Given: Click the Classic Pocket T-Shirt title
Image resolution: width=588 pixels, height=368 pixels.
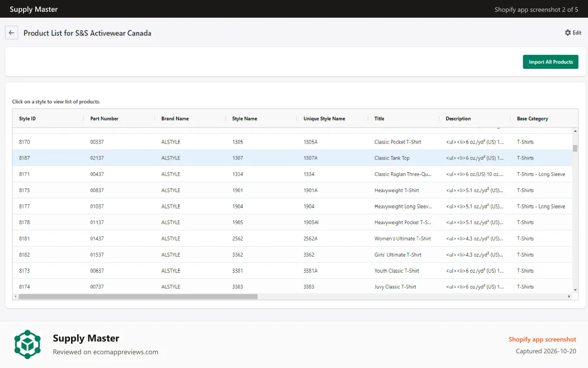Looking at the screenshot, I should [x=398, y=142].
